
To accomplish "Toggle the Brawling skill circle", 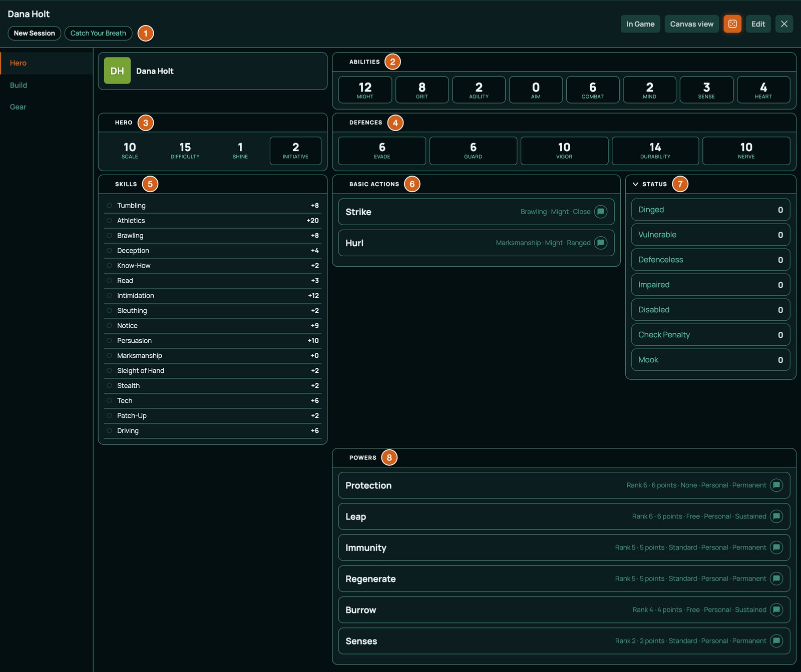I will coord(109,236).
